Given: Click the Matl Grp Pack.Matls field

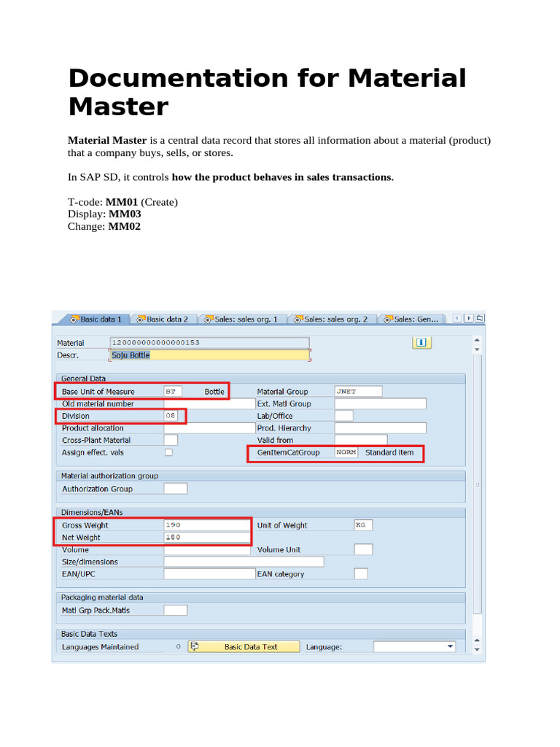Looking at the screenshot, I should pyautogui.click(x=175, y=611).
